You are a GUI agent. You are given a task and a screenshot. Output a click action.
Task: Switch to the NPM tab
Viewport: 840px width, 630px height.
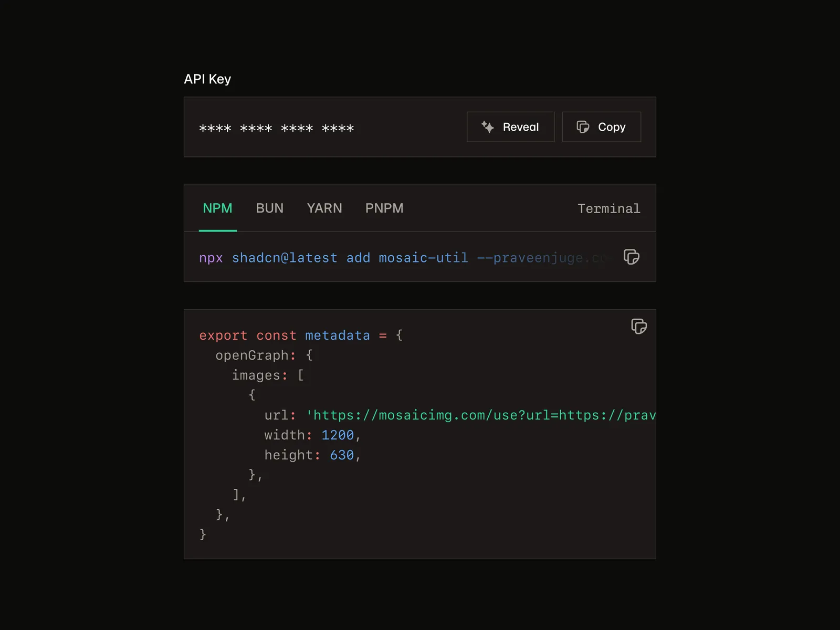217,208
